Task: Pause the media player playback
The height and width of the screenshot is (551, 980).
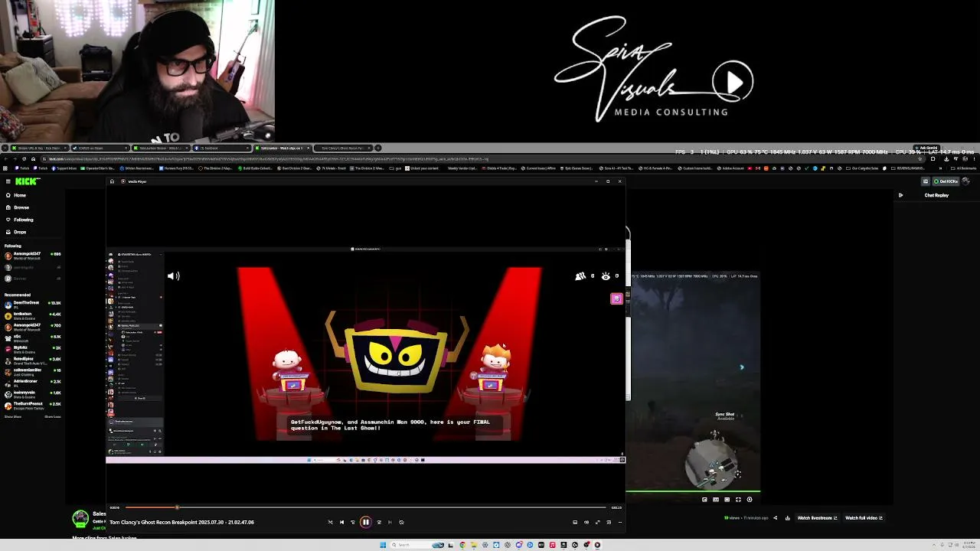Action: coord(365,522)
